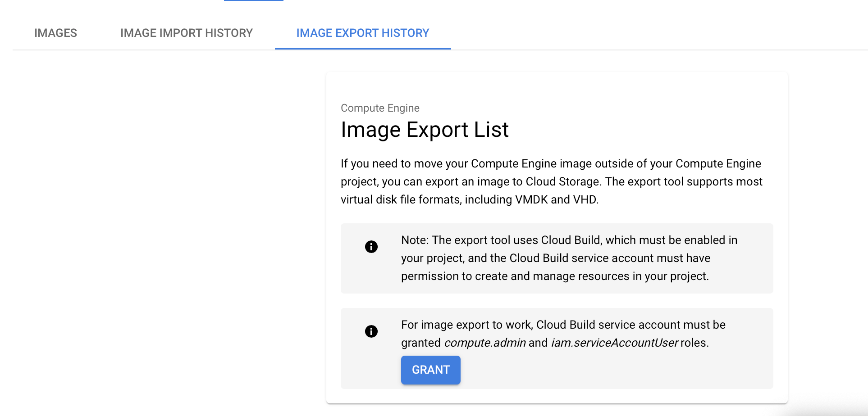Select the Image Export History tab
The image size is (868, 416).
click(362, 33)
